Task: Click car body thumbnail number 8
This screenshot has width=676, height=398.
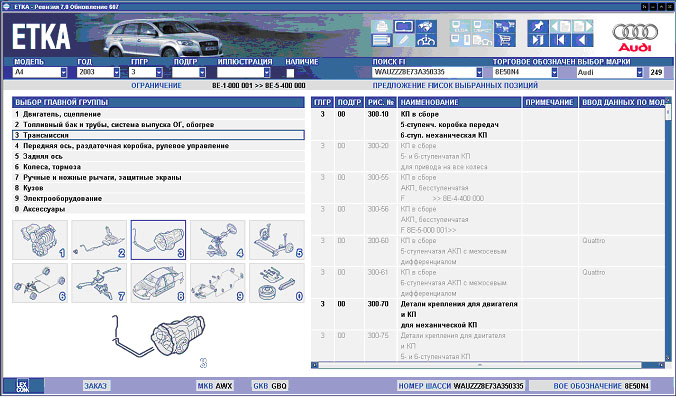Action: (159, 283)
